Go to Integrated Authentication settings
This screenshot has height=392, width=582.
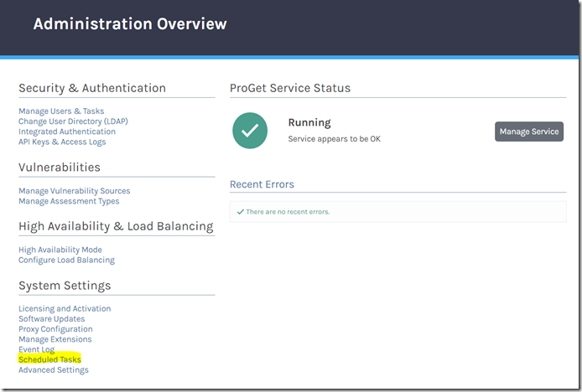point(67,132)
